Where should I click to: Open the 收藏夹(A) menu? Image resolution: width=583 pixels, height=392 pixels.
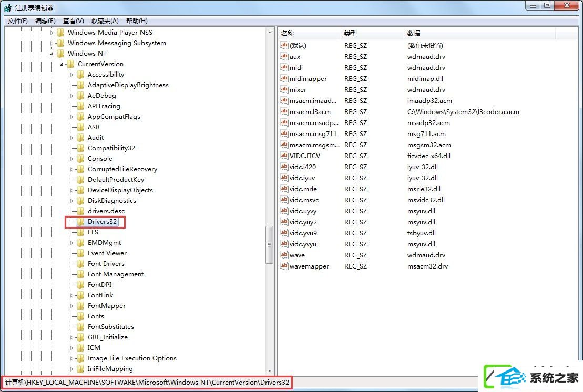click(105, 21)
